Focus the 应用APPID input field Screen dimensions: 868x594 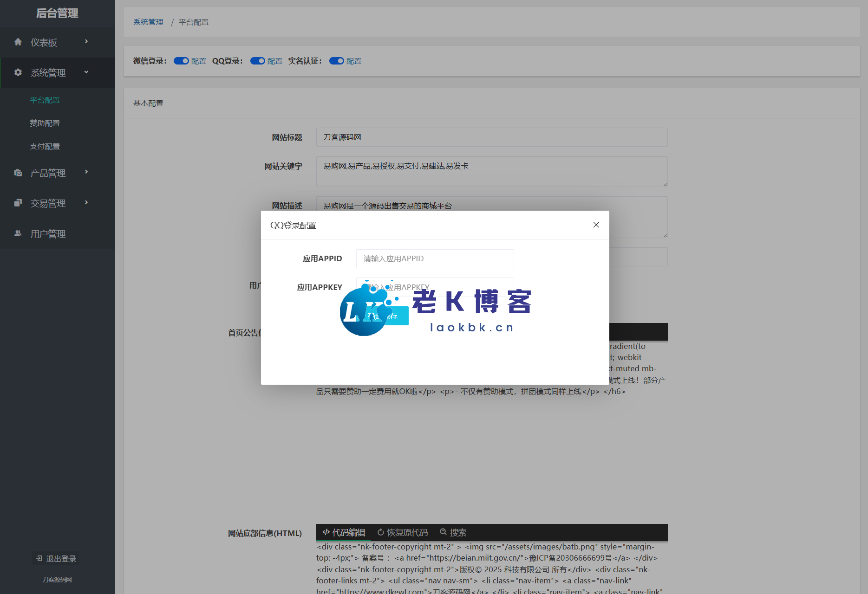tap(435, 258)
